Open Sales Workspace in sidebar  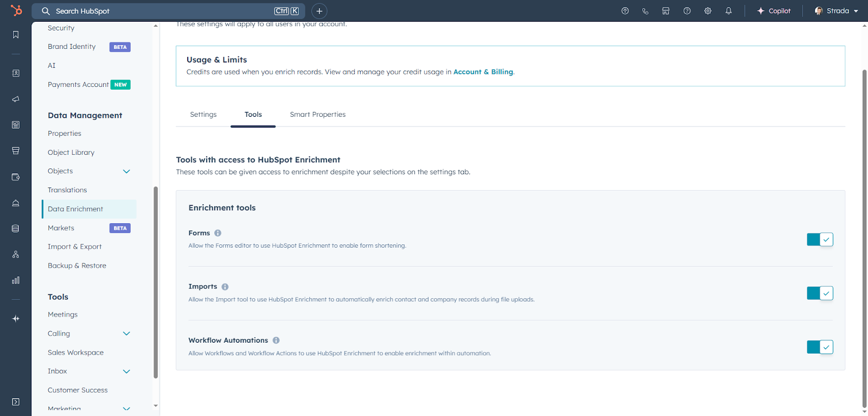click(75, 352)
